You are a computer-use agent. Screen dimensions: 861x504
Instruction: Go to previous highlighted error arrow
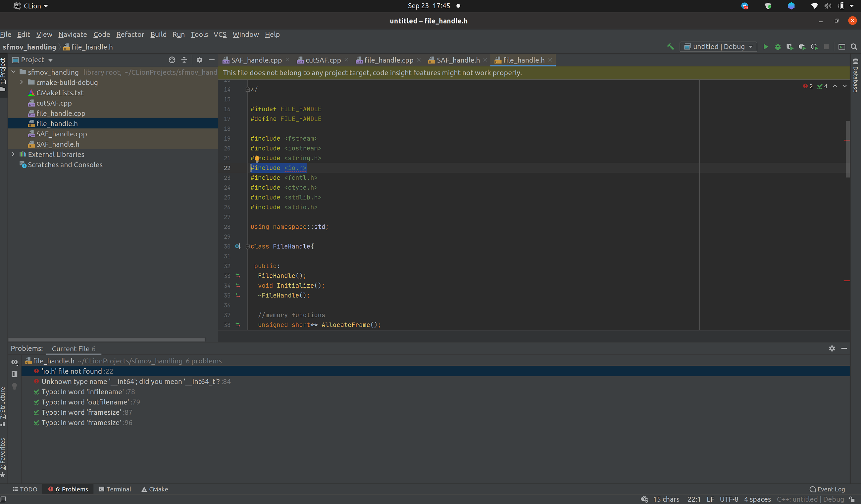(x=835, y=86)
